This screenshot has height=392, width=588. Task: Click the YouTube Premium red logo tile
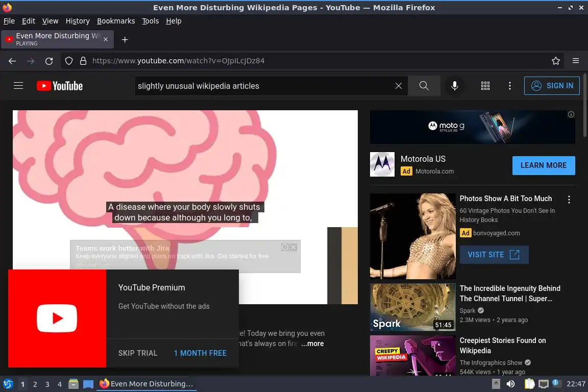pos(57,318)
